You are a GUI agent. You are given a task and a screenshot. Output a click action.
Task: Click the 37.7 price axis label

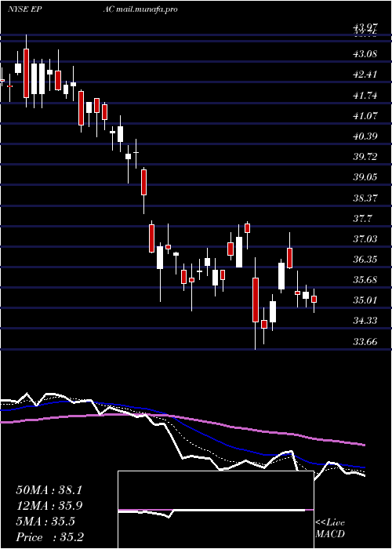click(x=363, y=219)
